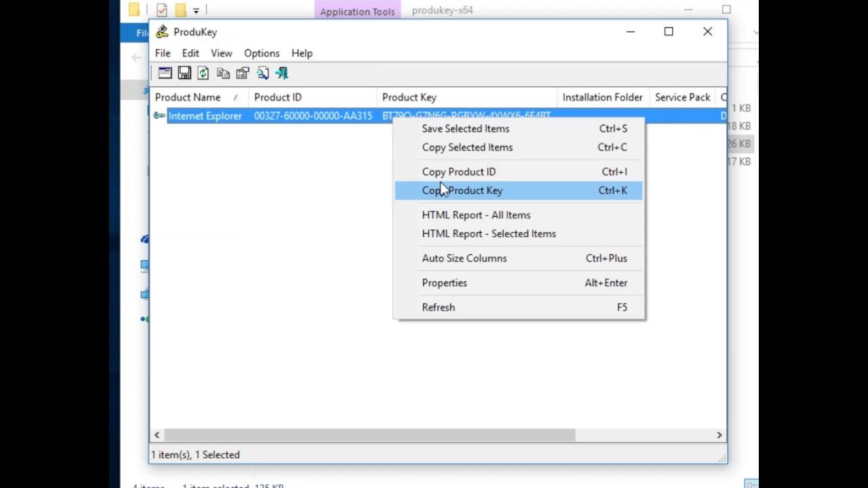Click the Save floppy disk toolbar icon
Image resolution: width=868 pixels, height=488 pixels.
184,73
